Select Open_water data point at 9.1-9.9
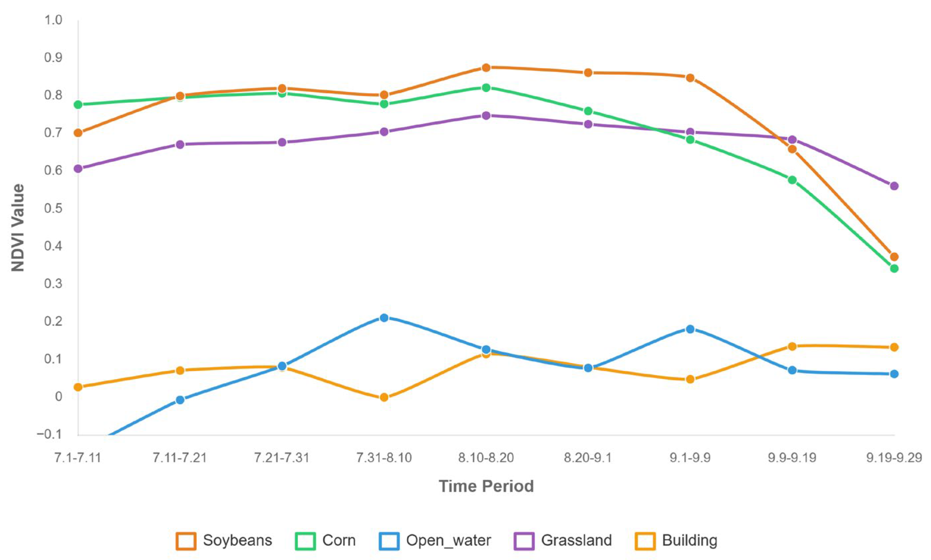The height and width of the screenshot is (560, 931). pos(690,329)
